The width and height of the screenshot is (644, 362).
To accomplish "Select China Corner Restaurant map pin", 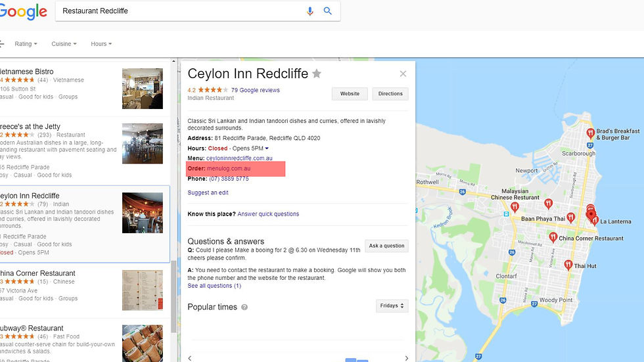I will [553, 237].
